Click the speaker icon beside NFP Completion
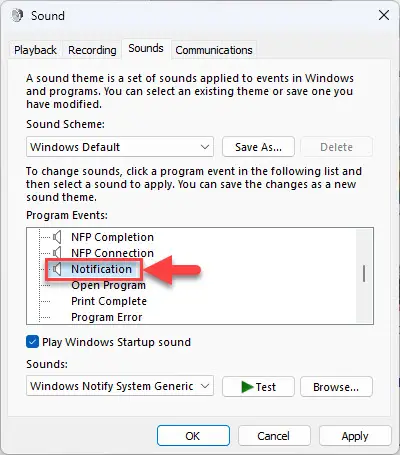This screenshot has width=400, height=455. tap(57, 237)
